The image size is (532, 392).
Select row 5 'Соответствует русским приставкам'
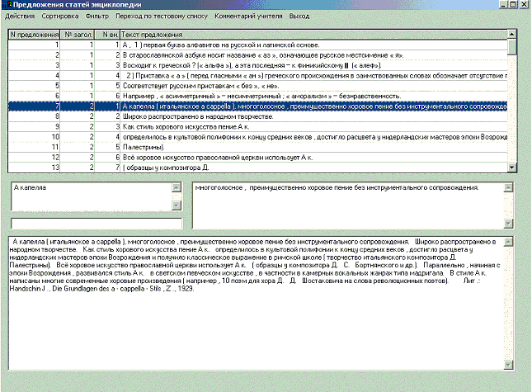(x=313, y=85)
